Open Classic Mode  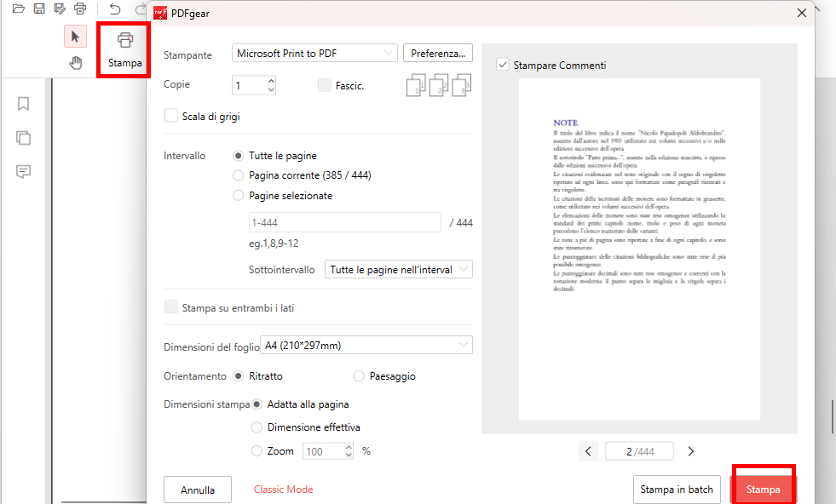pyautogui.click(x=283, y=490)
